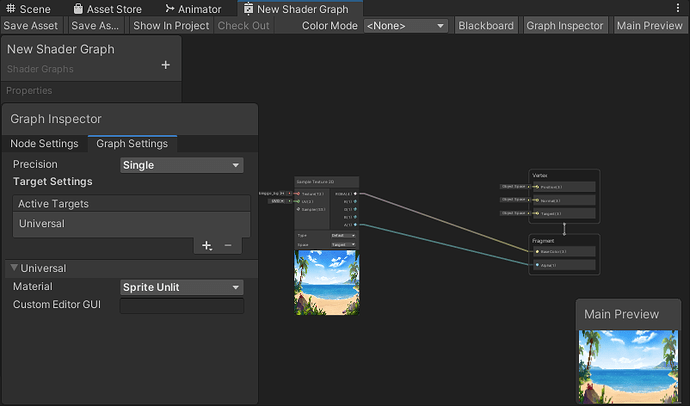The width and height of the screenshot is (690, 406).
Task: Add a new Blackboard property with plus icon
Action: point(165,65)
